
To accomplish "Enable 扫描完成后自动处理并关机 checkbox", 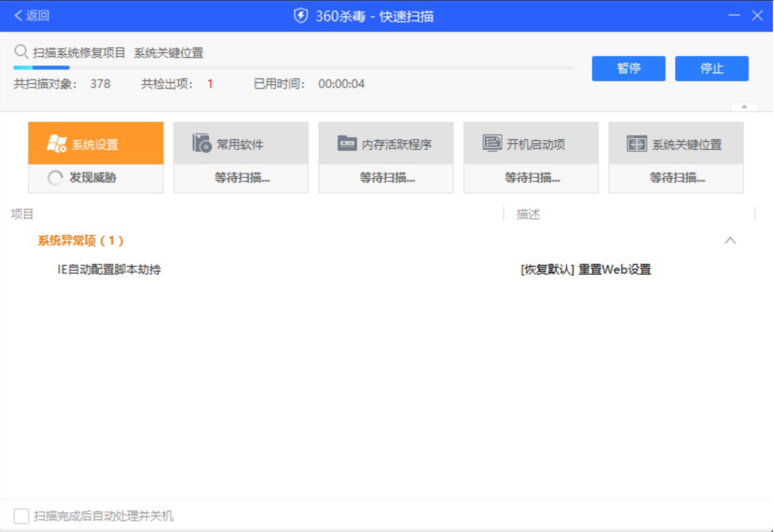I will pyautogui.click(x=22, y=516).
